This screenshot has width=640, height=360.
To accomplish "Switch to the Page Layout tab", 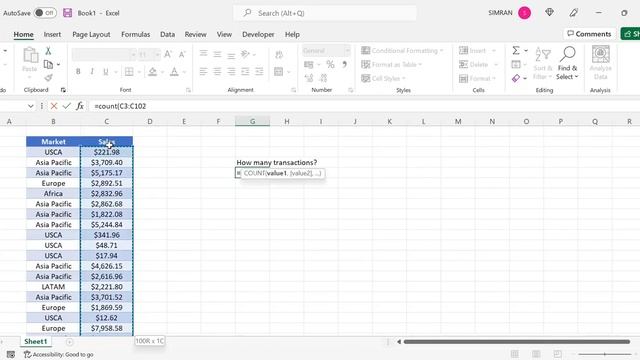I will 91,35.
